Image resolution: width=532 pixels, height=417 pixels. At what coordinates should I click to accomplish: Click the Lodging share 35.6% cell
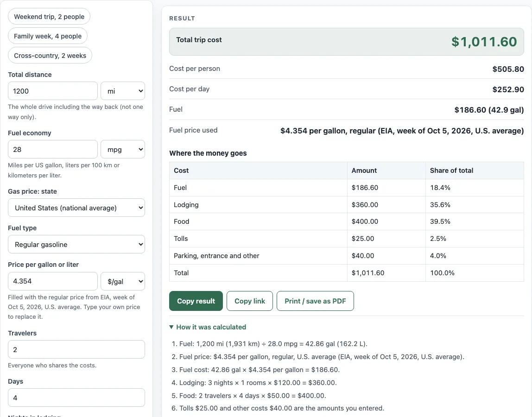pyautogui.click(x=475, y=205)
